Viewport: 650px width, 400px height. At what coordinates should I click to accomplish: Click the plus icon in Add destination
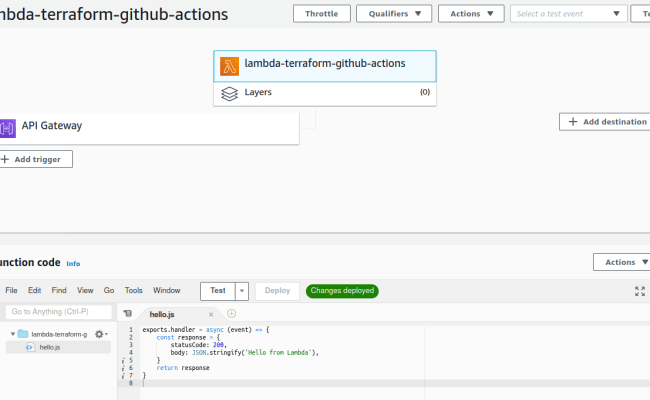click(x=573, y=121)
